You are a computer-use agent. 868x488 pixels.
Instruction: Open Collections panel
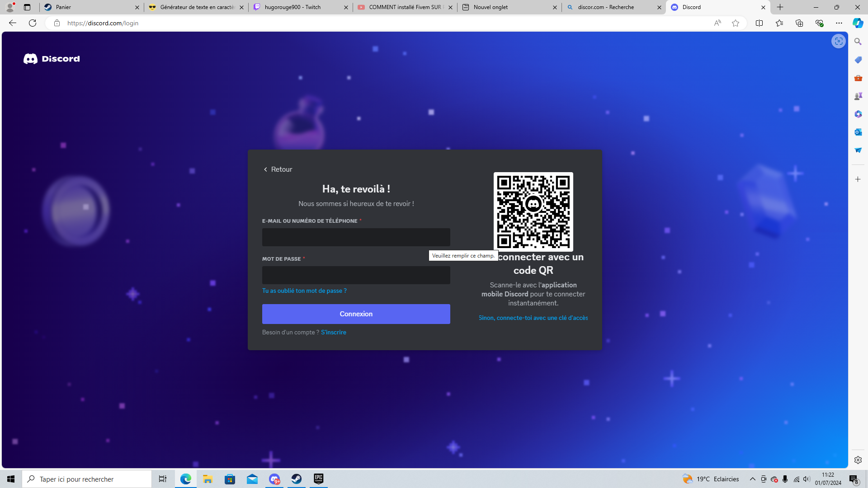[x=799, y=23]
